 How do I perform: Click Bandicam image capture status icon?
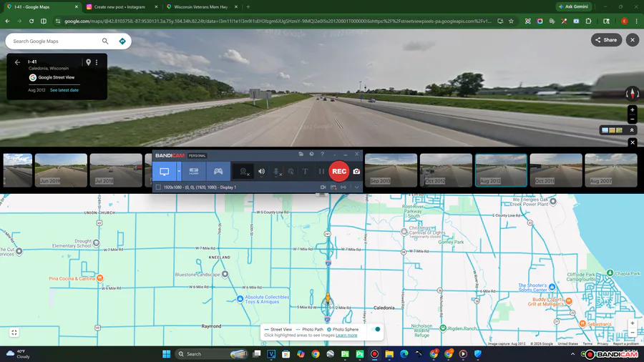tap(333, 187)
